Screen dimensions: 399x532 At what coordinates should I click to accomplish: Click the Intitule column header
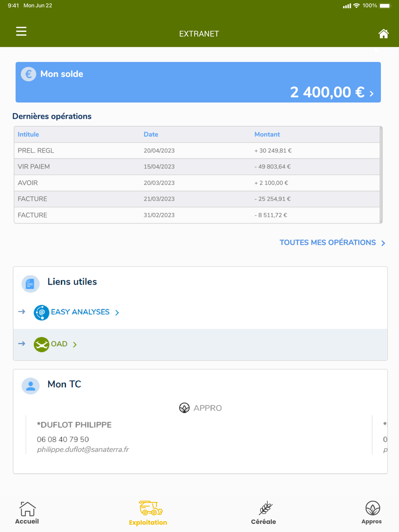point(28,134)
